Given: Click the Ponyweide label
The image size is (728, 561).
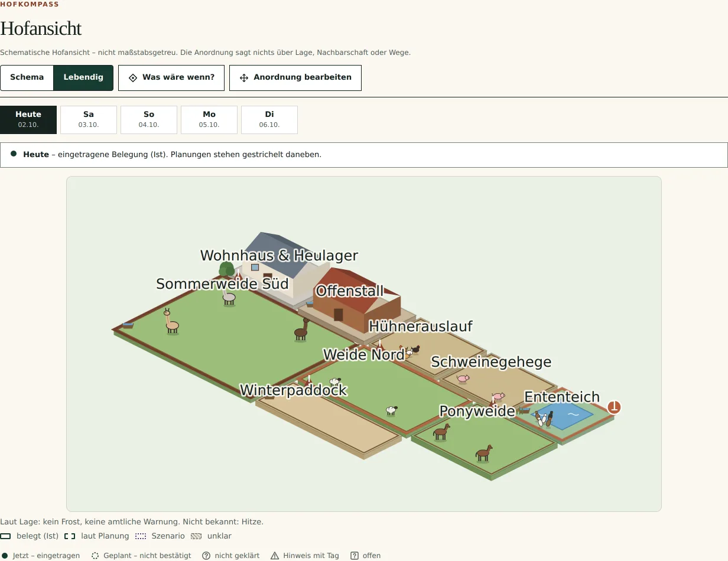Looking at the screenshot, I should pos(477,412).
